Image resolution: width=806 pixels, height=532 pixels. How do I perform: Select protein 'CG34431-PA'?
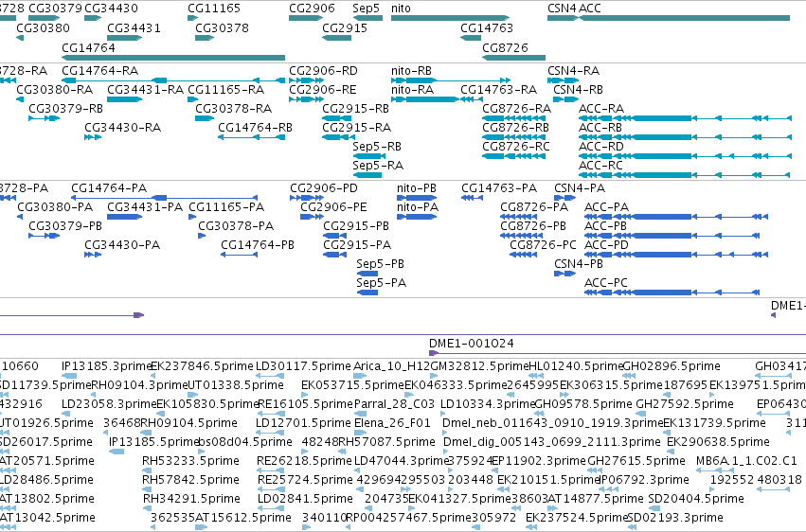point(145,207)
